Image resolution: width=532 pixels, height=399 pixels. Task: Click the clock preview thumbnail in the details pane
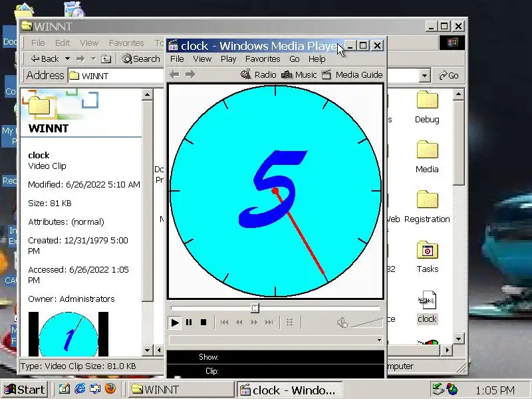click(x=68, y=334)
